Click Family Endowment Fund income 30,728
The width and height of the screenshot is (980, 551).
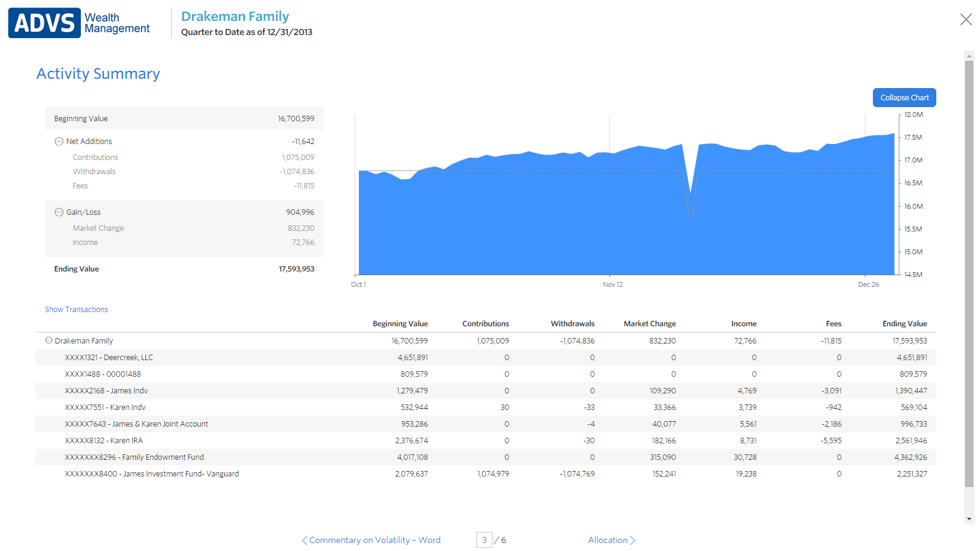pos(745,457)
